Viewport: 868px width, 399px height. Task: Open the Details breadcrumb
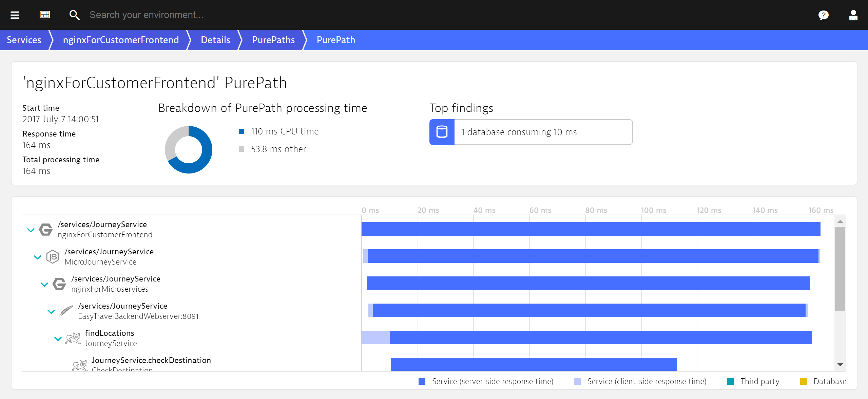pyautogui.click(x=215, y=40)
